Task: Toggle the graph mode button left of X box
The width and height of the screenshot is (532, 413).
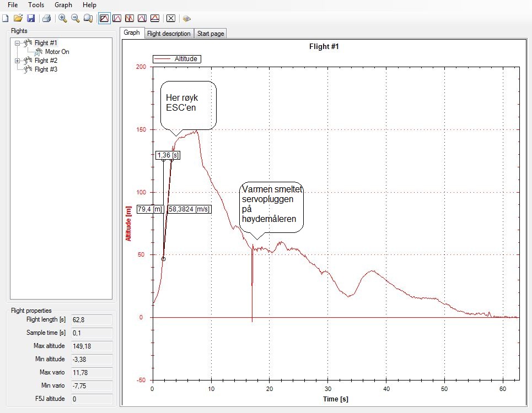Action: click(x=155, y=18)
